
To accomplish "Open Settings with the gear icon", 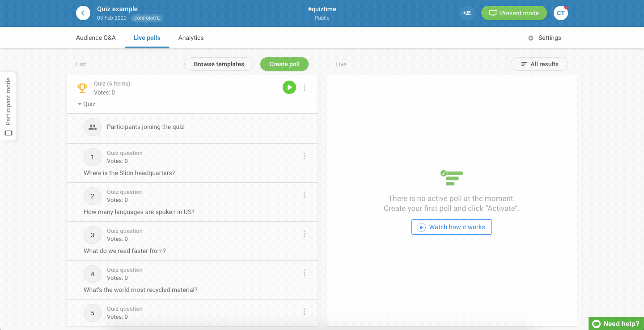I will [x=544, y=38].
